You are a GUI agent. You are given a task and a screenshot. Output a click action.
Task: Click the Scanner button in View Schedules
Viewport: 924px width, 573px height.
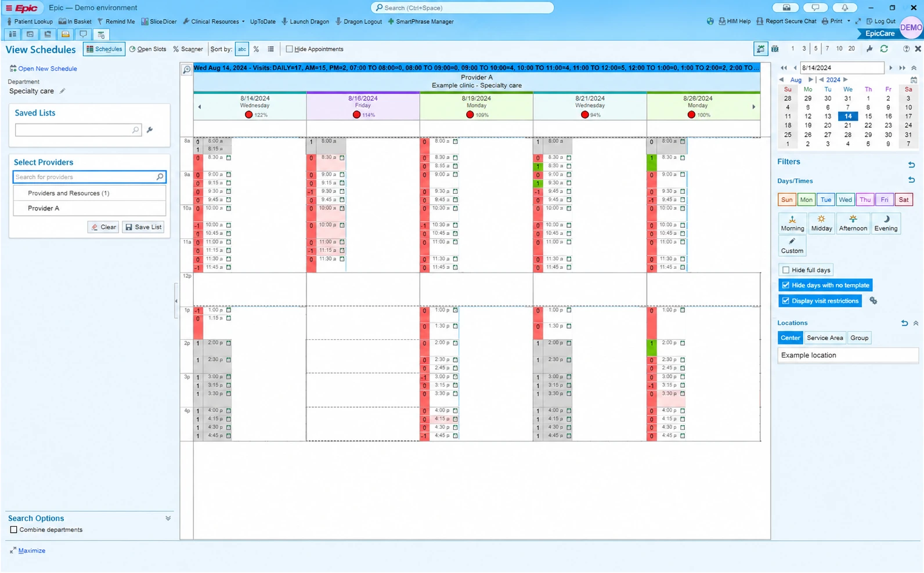point(188,49)
